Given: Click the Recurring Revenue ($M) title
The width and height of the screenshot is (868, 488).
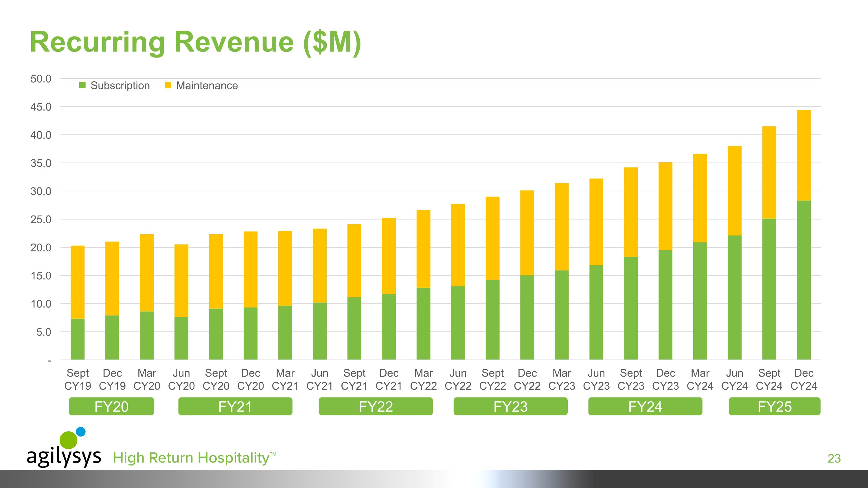Looking at the screenshot, I should pos(195,42).
